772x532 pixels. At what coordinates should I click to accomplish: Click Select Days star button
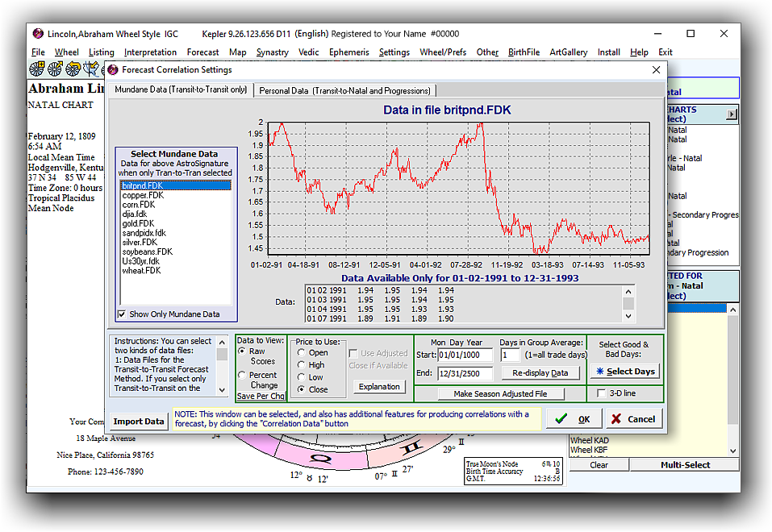click(x=624, y=371)
